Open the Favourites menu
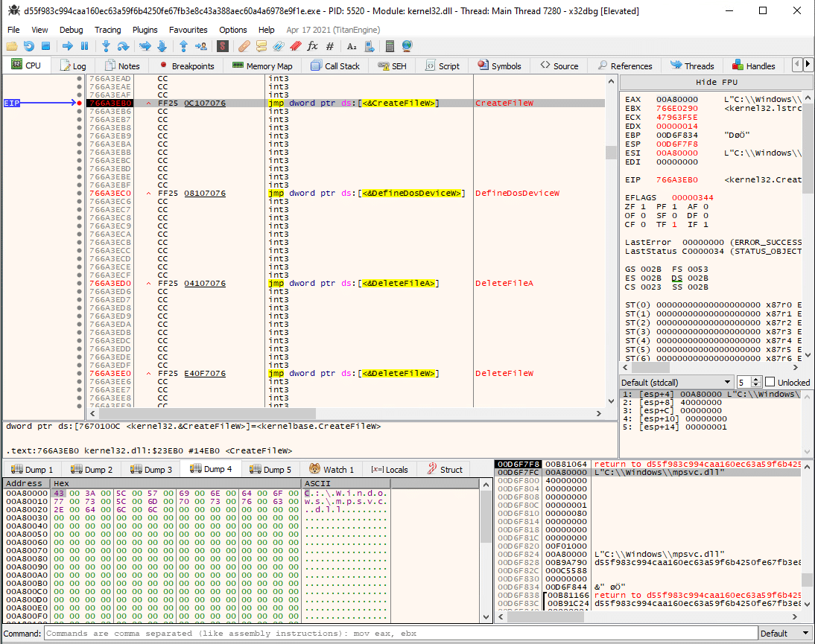Image resolution: width=815 pixels, height=644 pixels. pyautogui.click(x=188, y=30)
